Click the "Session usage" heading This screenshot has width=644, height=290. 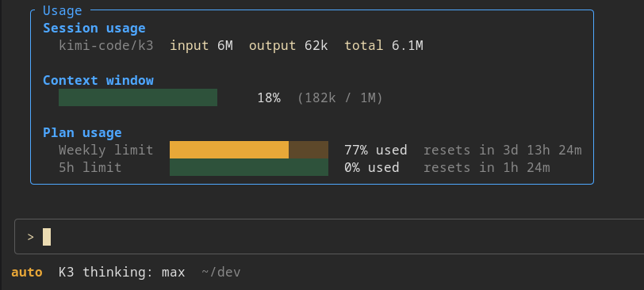[94, 28]
